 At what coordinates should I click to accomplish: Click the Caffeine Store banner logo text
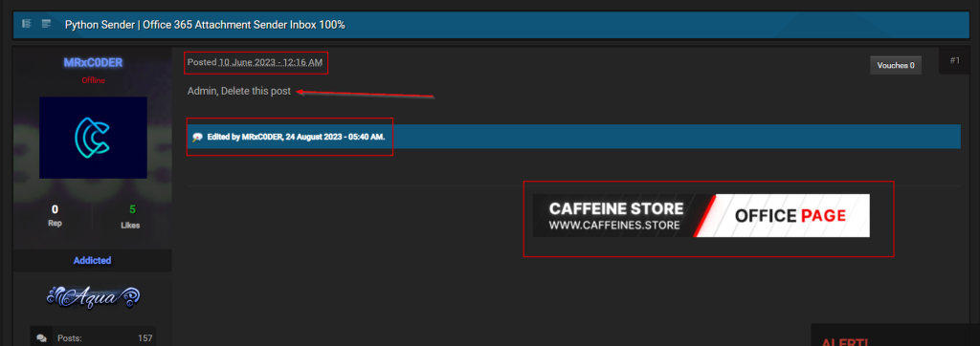point(616,208)
